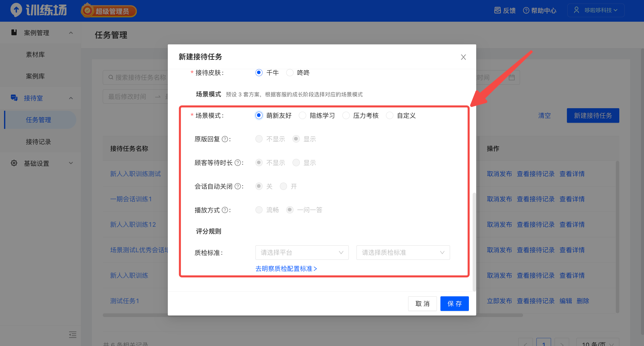Select 千牛 as 接待皮肤

(x=259, y=73)
